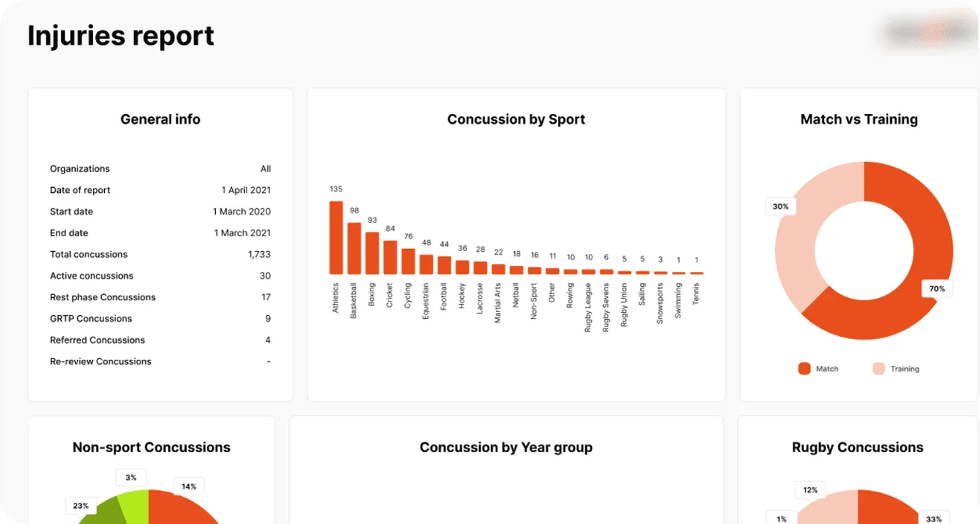
Task: Click the 33% label on Rugby chart
Action: pyautogui.click(x=933, y=519)
